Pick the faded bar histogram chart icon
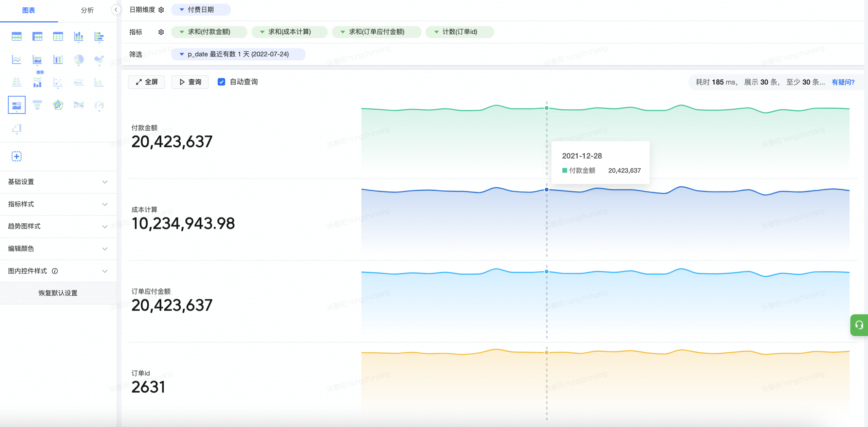 (x=99, y=82)
